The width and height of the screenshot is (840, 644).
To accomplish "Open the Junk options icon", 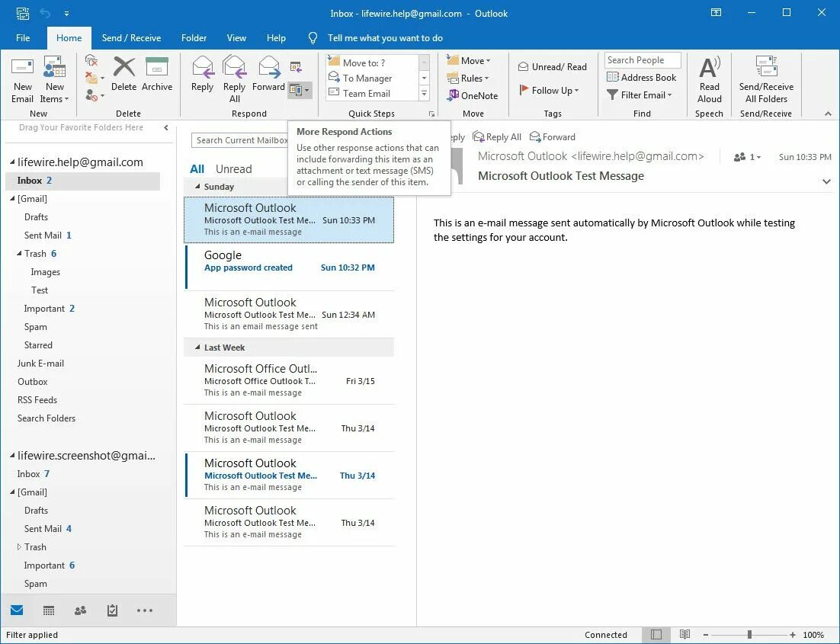I will tap(94, 95).
